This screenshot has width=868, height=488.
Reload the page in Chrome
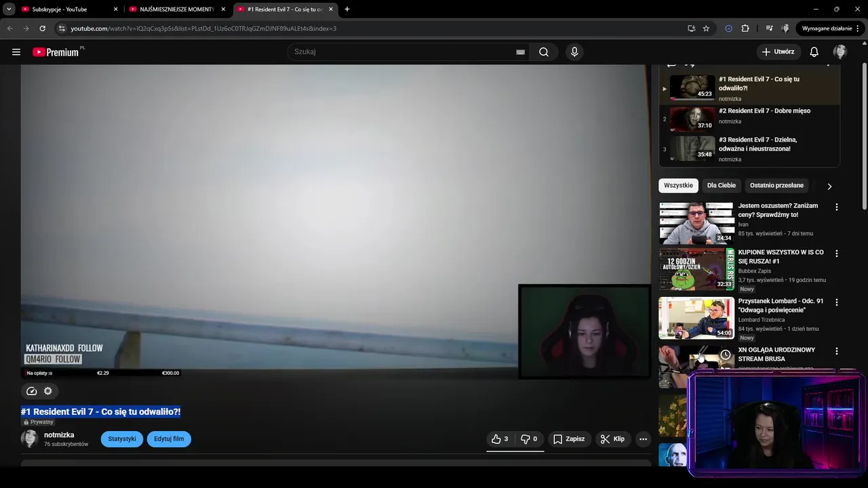pyautogui.click(x=42, y=28)
